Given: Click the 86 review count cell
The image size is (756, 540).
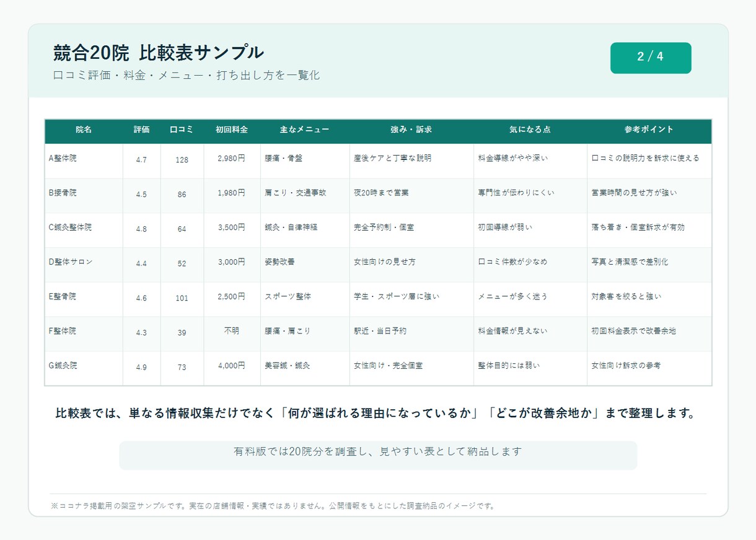Looking at the screenshot, I should tap(182, 195).
